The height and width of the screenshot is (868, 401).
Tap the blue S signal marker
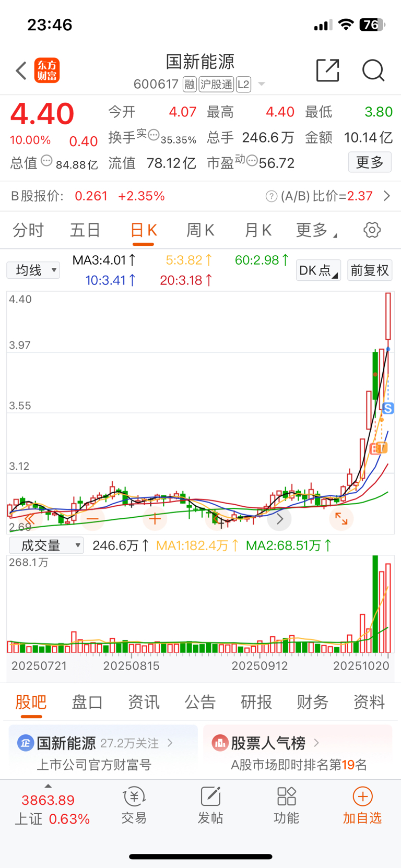[388, 409]
